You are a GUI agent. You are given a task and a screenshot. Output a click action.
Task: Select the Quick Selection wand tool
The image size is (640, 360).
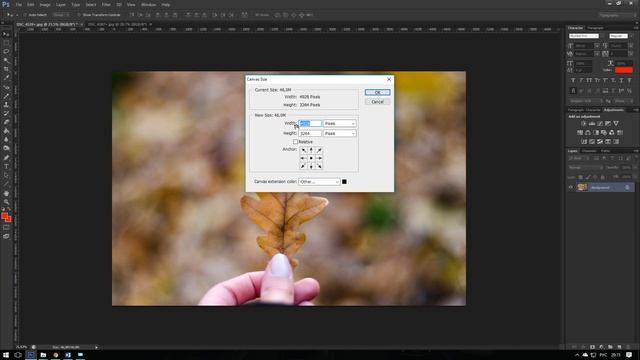point(6,60)
